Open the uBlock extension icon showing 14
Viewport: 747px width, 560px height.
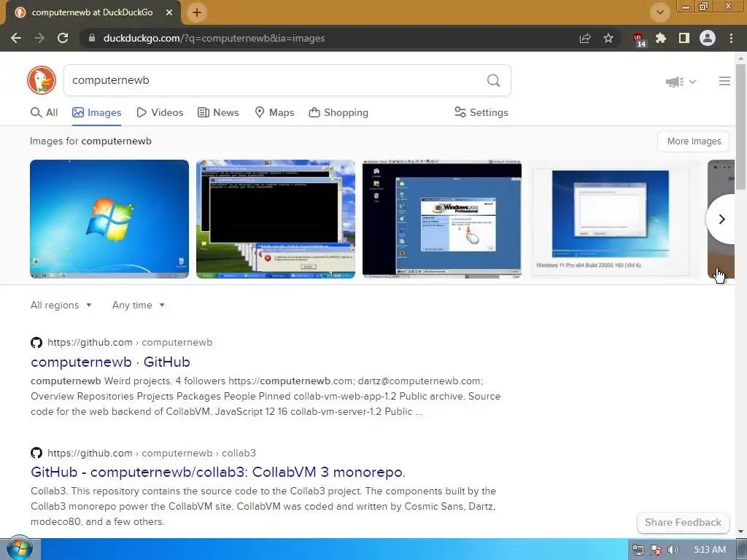pyautogui.click(x=639, y=39)
